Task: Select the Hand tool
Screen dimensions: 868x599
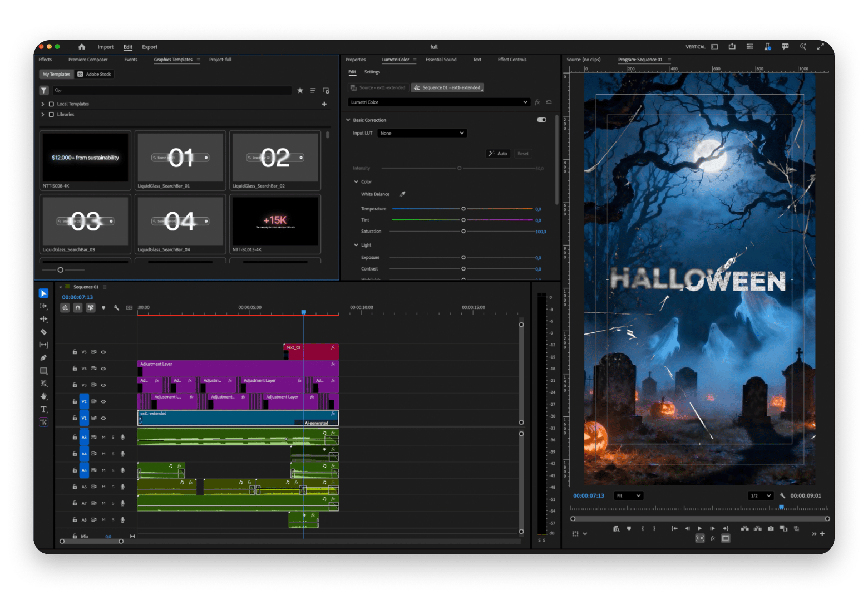Action: [44, 396]
